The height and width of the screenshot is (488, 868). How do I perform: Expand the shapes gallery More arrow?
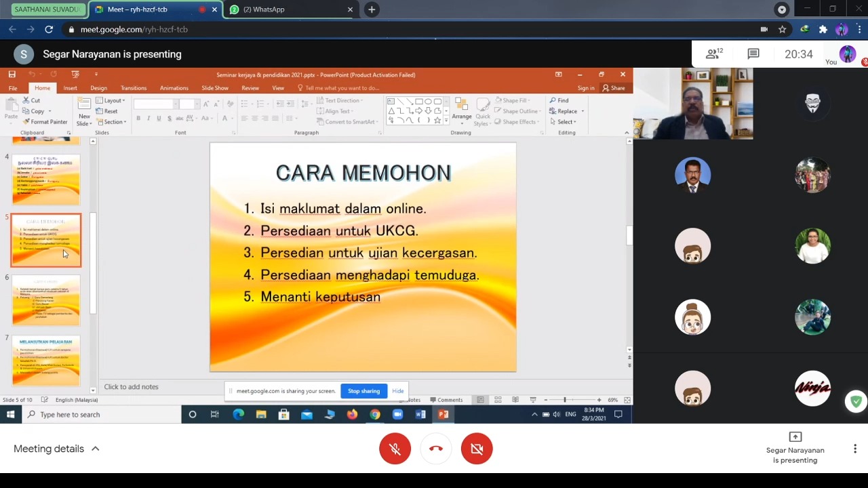pyautogui.click(x=446, y=121)
